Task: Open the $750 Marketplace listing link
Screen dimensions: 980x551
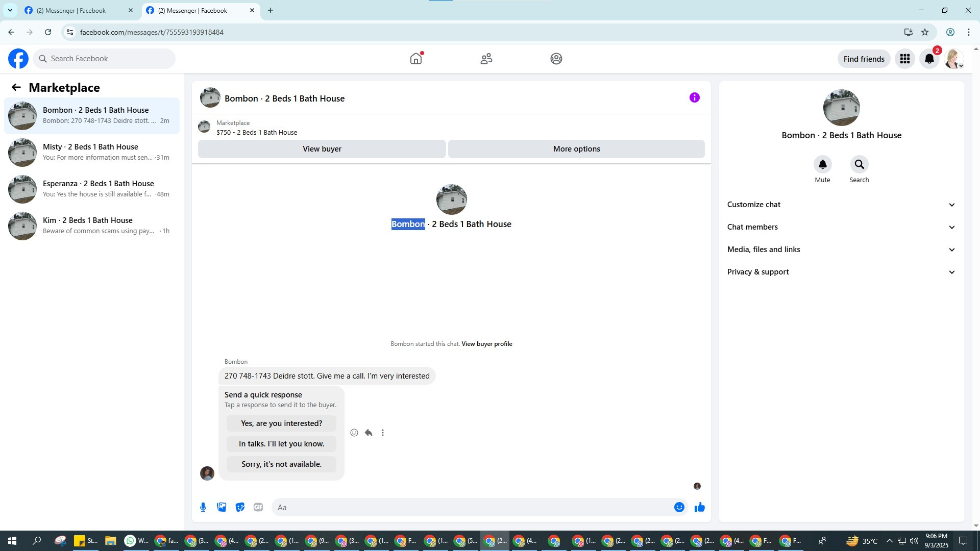Action: point(257,132)
